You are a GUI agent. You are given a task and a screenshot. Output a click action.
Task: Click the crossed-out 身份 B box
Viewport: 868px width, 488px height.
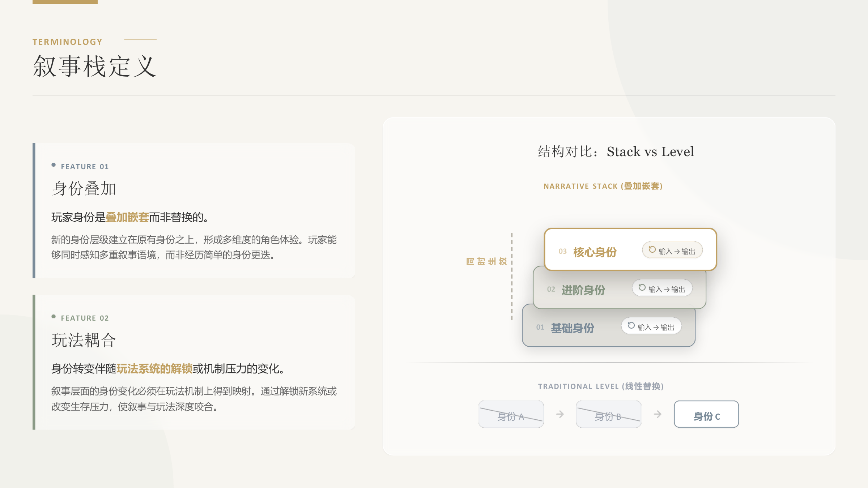pos(609,414)
